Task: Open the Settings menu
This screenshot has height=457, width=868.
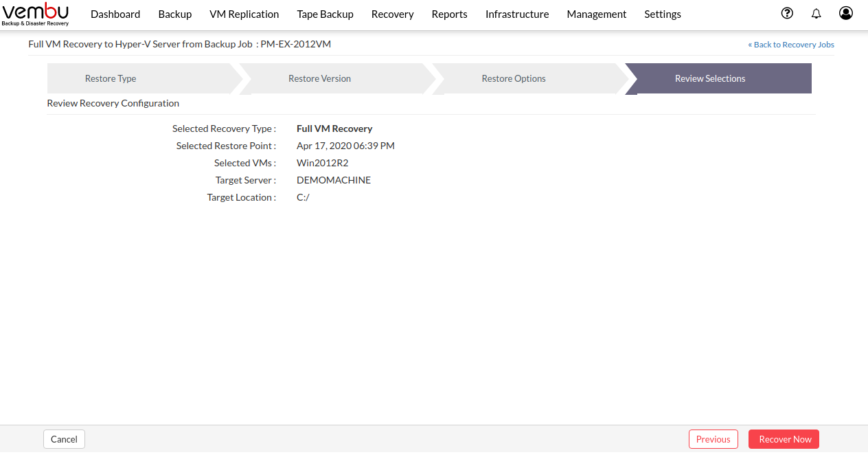Action: pos(663,14)
